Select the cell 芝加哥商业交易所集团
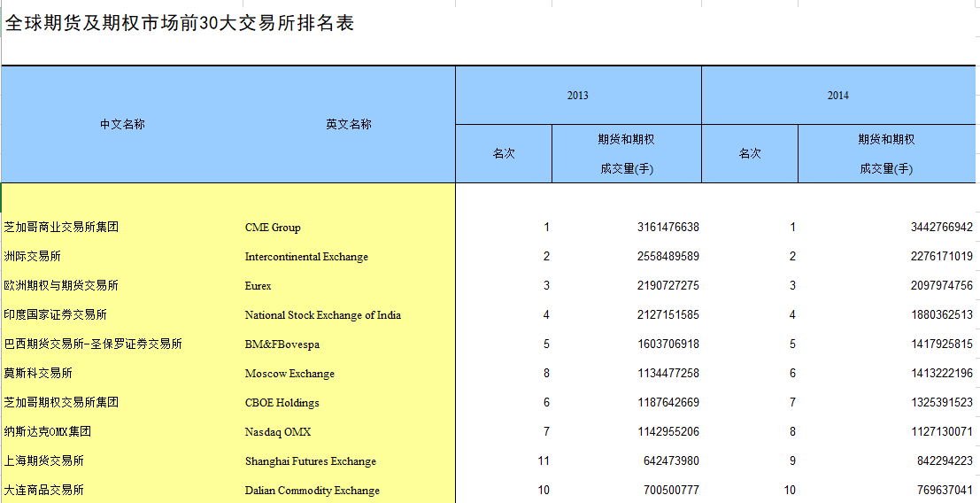The height and width of the screenshot is (503, 980). [61, 227]
